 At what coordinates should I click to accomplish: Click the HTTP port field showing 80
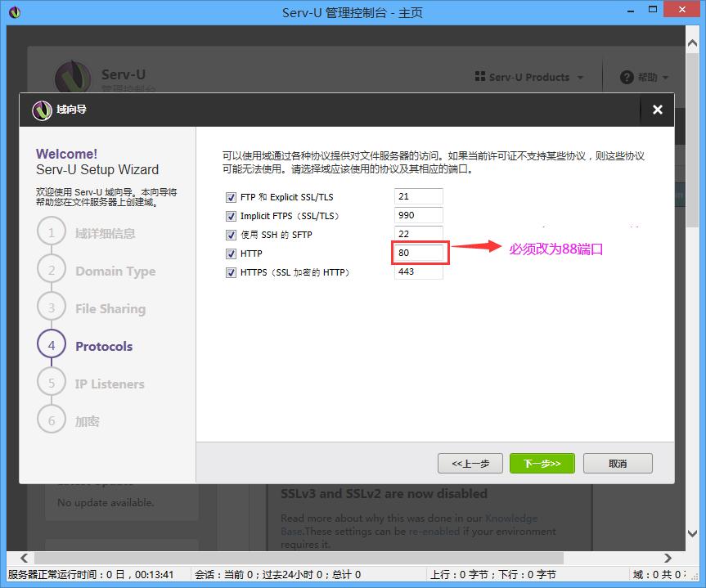click(x=419, y=253)
